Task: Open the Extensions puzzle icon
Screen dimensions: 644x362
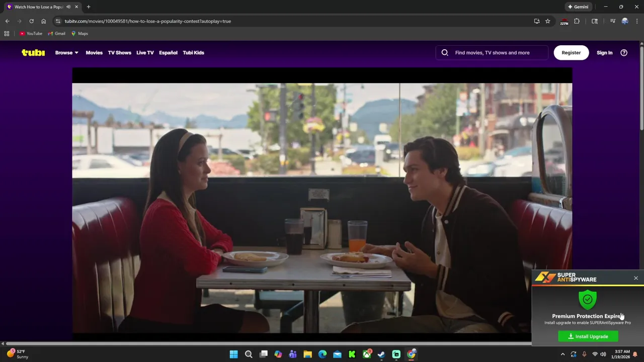Action: tap(577, 21)
